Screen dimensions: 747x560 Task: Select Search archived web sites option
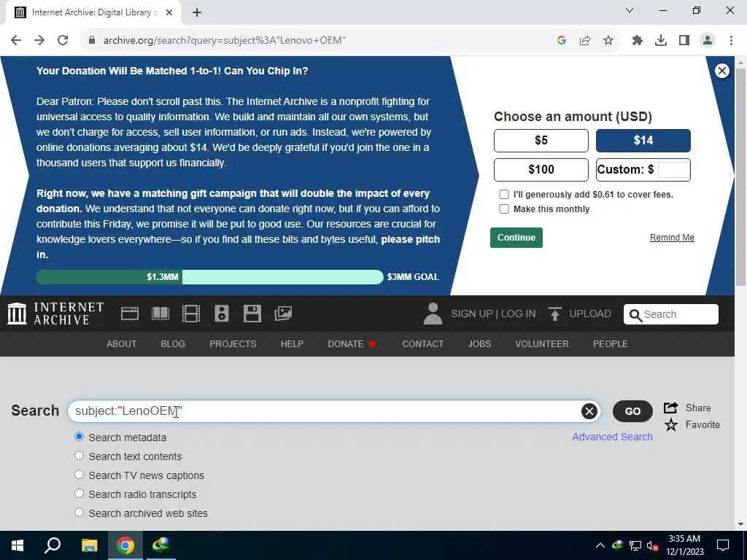(x=79, y=513)
